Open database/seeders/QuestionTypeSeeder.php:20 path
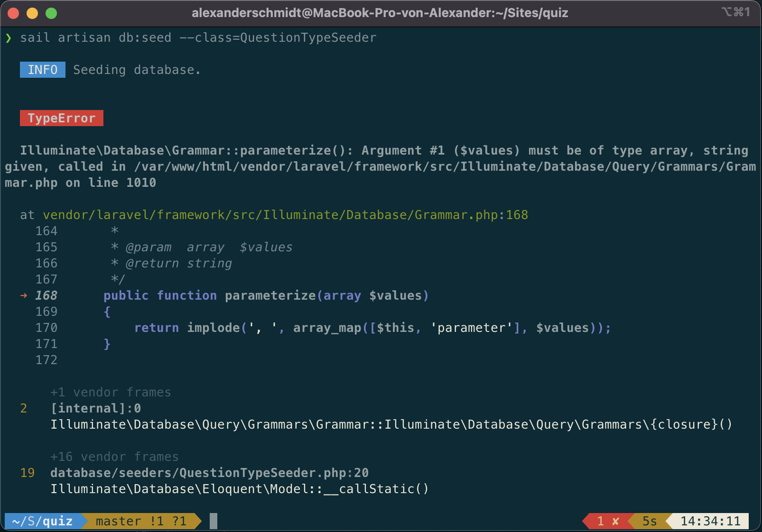Viewport: 762px width, 532px height. [x=209, y=473]
